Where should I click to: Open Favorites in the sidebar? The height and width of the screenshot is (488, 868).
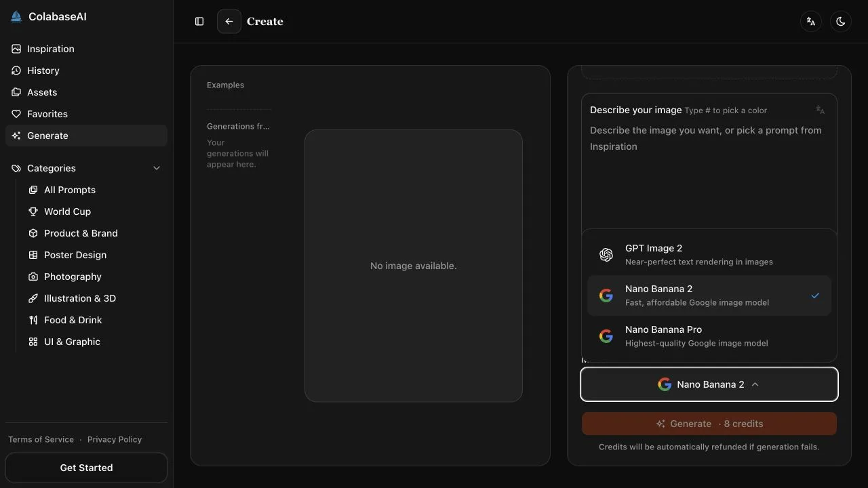coord(86,114)
